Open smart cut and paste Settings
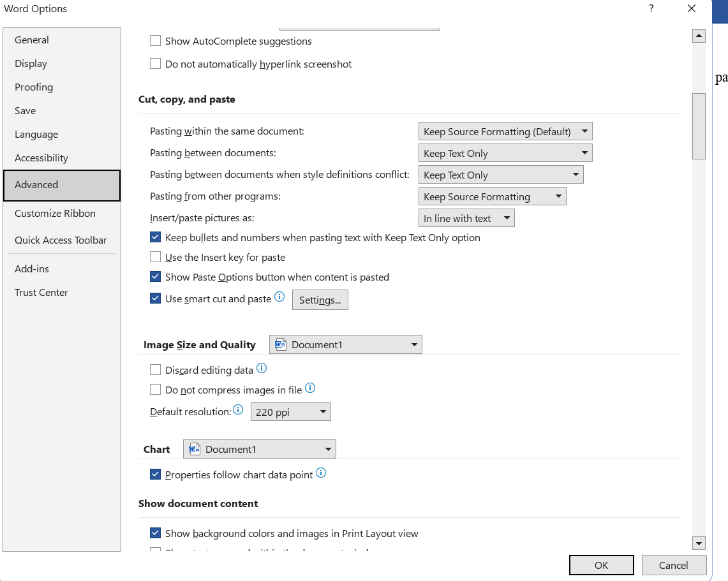 pyautogui.click(x=320, y=300)
